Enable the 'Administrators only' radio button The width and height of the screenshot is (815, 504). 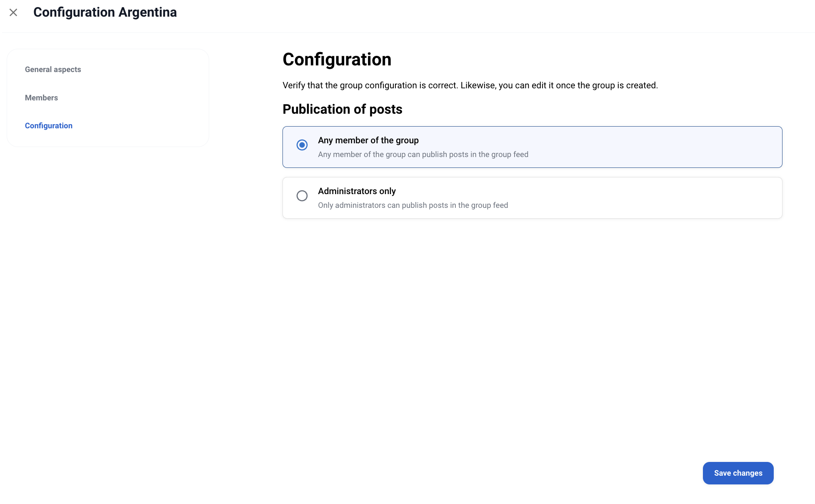coord(302,196)
